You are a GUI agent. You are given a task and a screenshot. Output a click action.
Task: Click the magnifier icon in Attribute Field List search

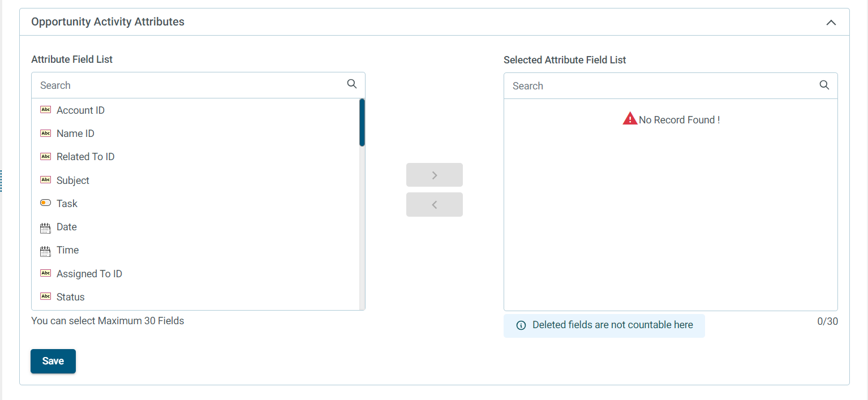[x=352, y=84]
